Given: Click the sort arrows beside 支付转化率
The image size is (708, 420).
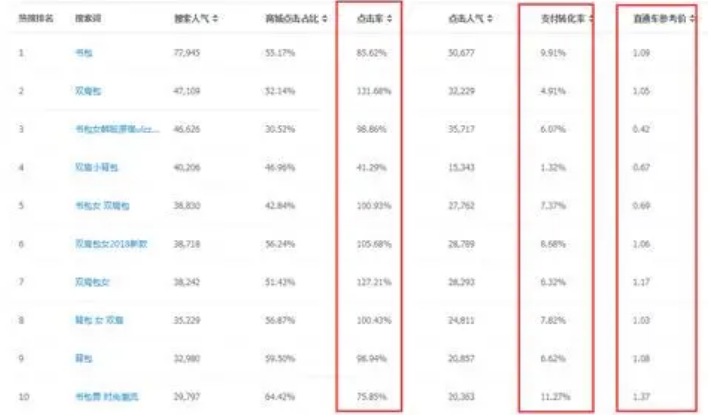Looking at the screenshot, I should coord(590,19).
